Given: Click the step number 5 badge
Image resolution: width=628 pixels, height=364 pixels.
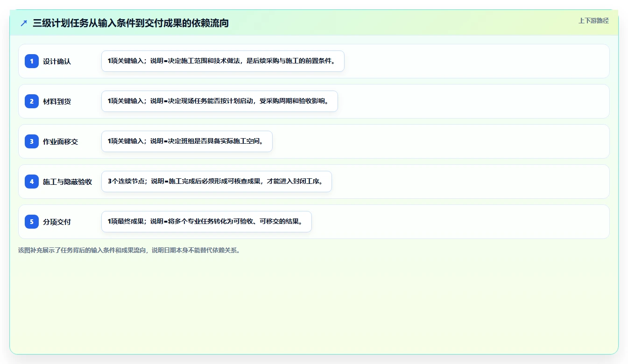Looking at the screenshot, I should [x=32, y=222].
